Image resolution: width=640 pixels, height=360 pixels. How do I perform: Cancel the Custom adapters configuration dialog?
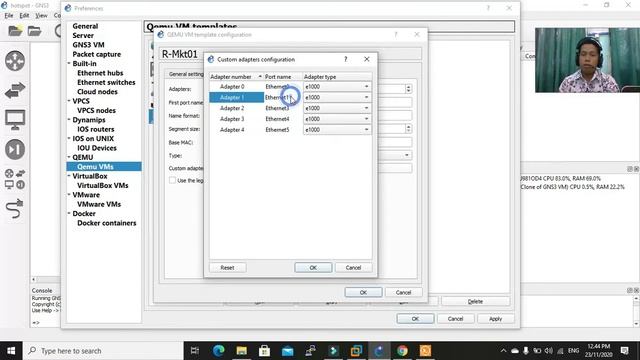pos(353,268)
